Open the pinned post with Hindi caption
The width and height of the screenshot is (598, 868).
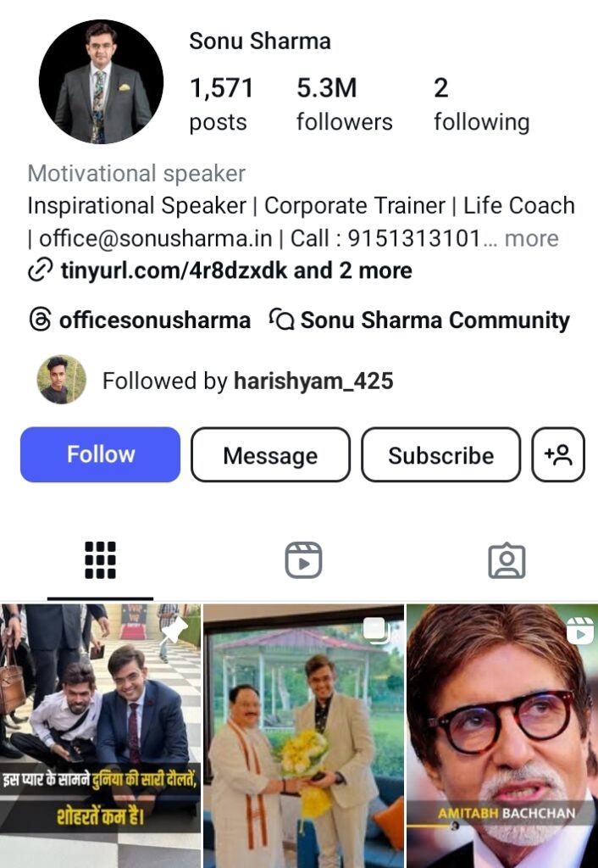tap(100, 737)
